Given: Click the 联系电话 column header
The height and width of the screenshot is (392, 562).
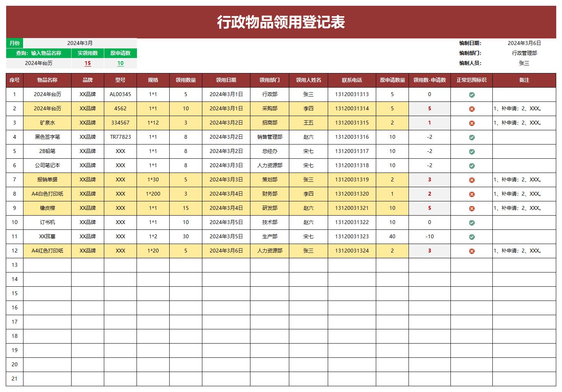Looking at the screenshot, I should pos(352,80).
